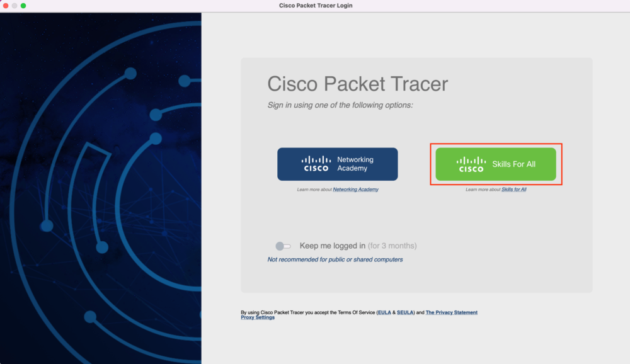The image size is (630, 364).
Task: Click 'Not recommended for public or shared computers' text
Action: point(335,259)
